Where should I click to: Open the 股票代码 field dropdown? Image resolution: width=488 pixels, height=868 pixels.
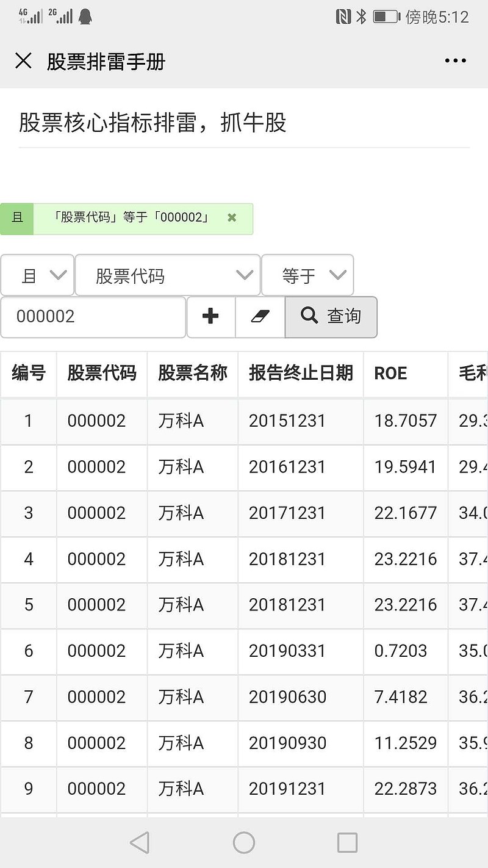(x=168, y=275)
